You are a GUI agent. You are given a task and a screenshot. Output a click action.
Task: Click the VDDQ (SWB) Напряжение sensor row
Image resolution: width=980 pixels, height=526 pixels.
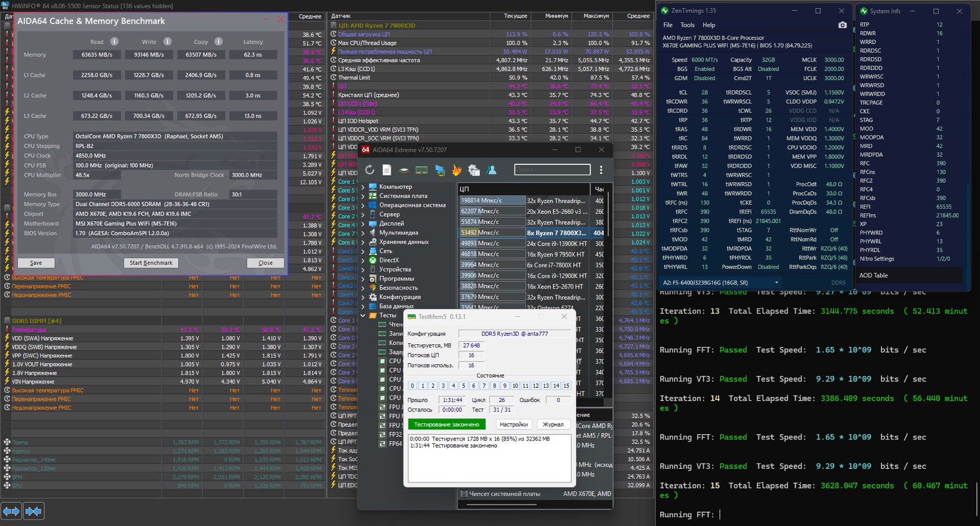tap(163, 347)
